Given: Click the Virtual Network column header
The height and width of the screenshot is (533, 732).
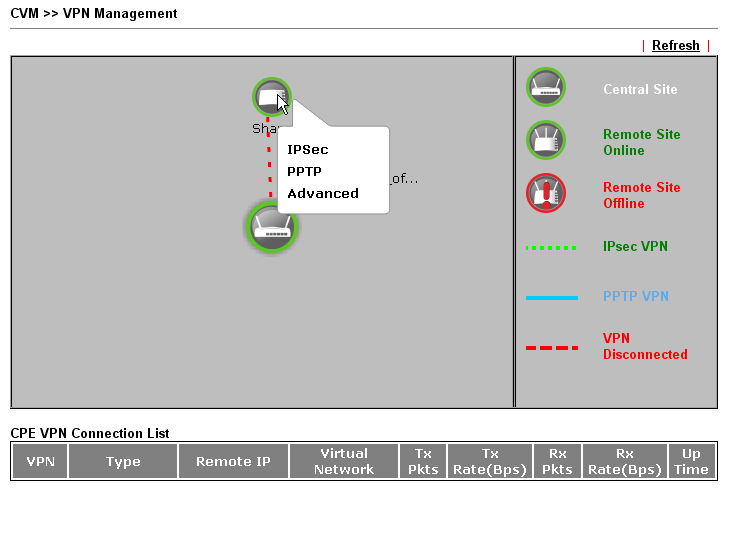Looking at the screenshot, I should 344,461.
